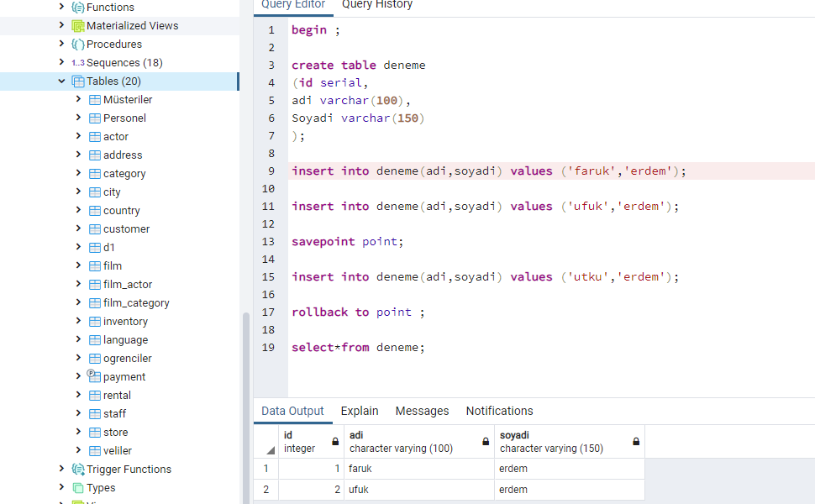
Task: Click the film_category table icon
Action: (x=95, y=303)
